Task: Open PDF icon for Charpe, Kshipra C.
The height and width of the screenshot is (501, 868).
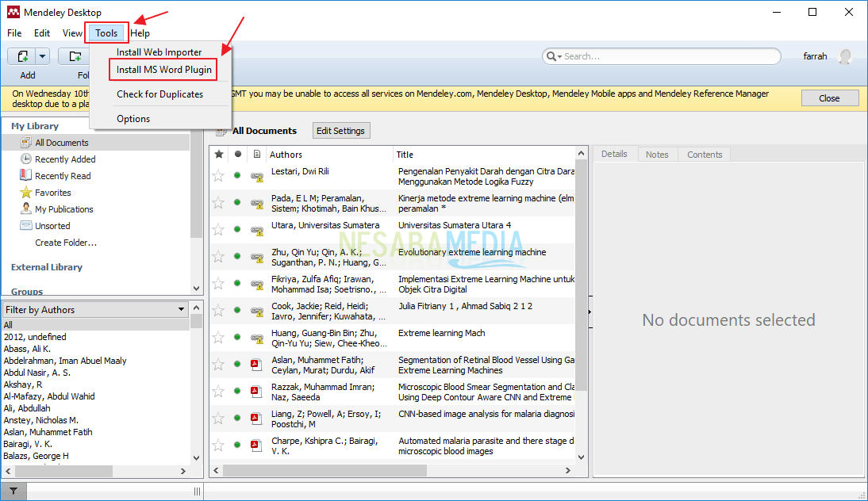Action: pyautogui.click(x=255, y=445)
